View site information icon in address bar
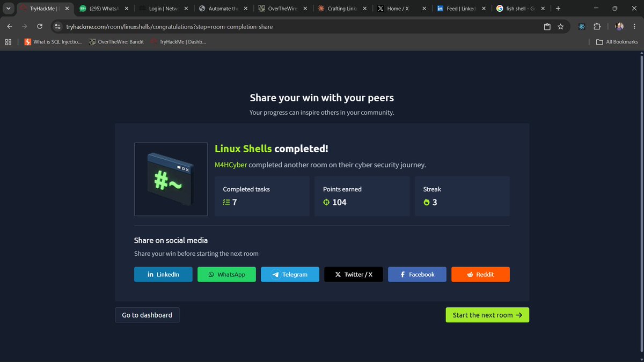The image size is (644, 362). tap(58, 26)
